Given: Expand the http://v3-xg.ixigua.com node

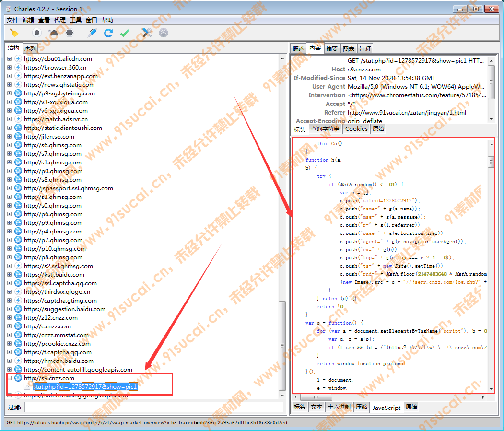Looking at the screenshot, I should (x=9, y=102).
